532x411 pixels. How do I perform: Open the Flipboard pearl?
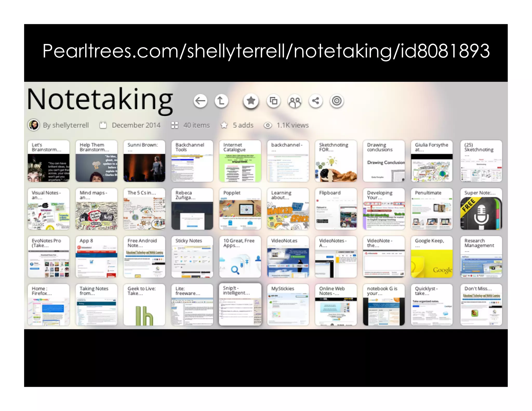(336, 209)
